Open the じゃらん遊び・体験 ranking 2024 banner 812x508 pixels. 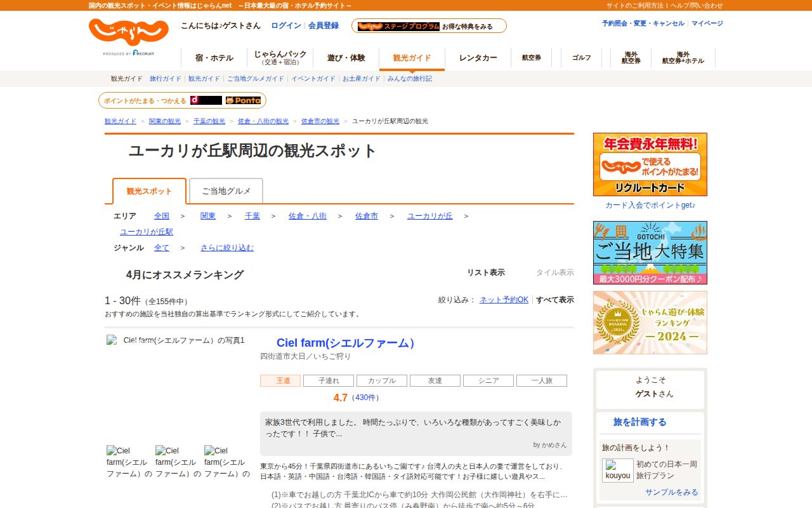point(650,323)
